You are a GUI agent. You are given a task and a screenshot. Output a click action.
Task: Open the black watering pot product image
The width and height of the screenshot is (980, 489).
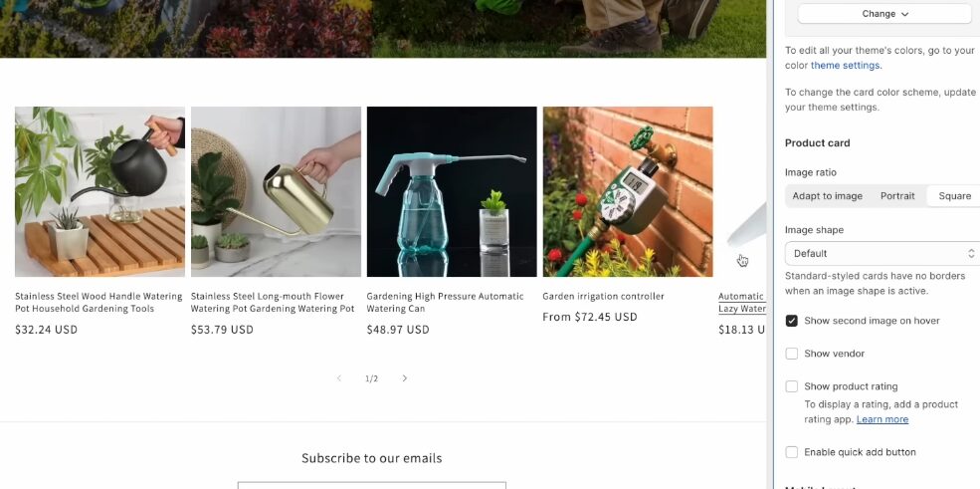(100, 191)
